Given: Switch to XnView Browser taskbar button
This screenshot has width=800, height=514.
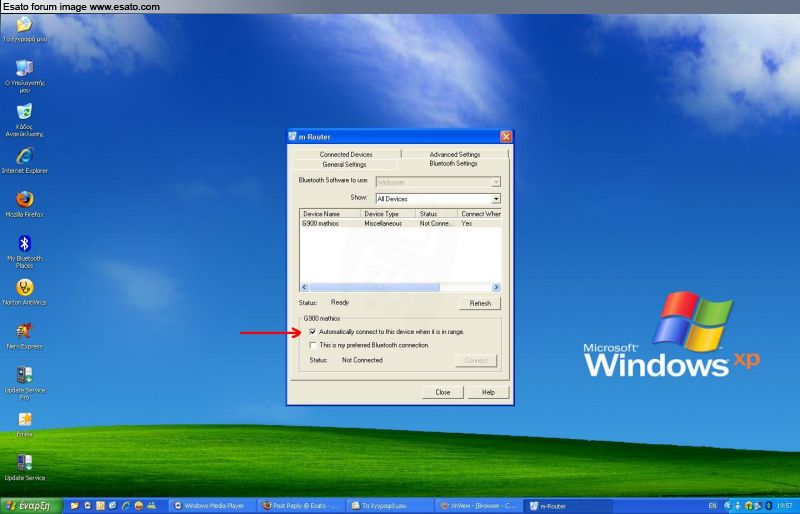Looking at the screenshot, I should 479,506.
